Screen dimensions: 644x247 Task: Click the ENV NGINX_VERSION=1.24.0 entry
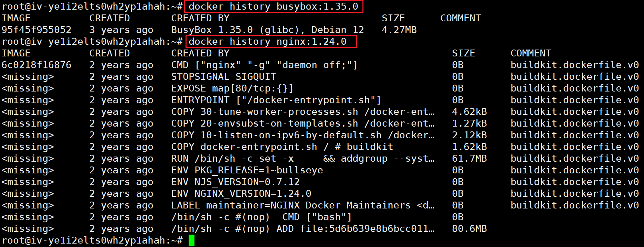[241, 194]
